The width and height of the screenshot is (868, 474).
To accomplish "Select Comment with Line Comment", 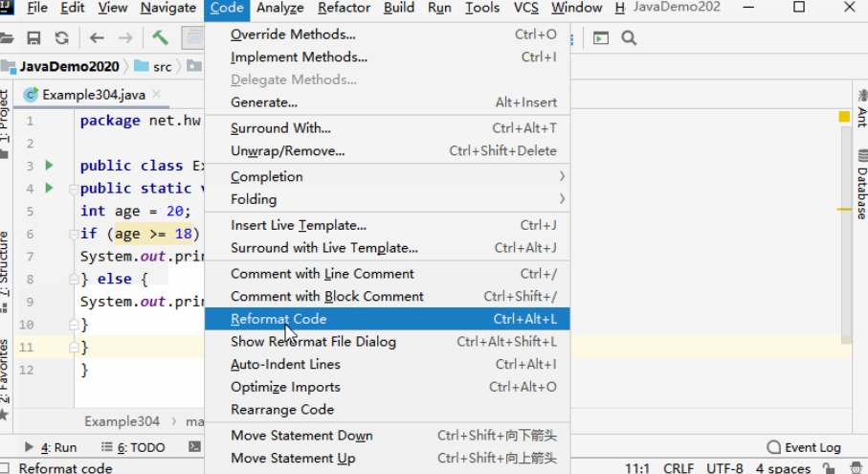I will (x=387, y=274).
